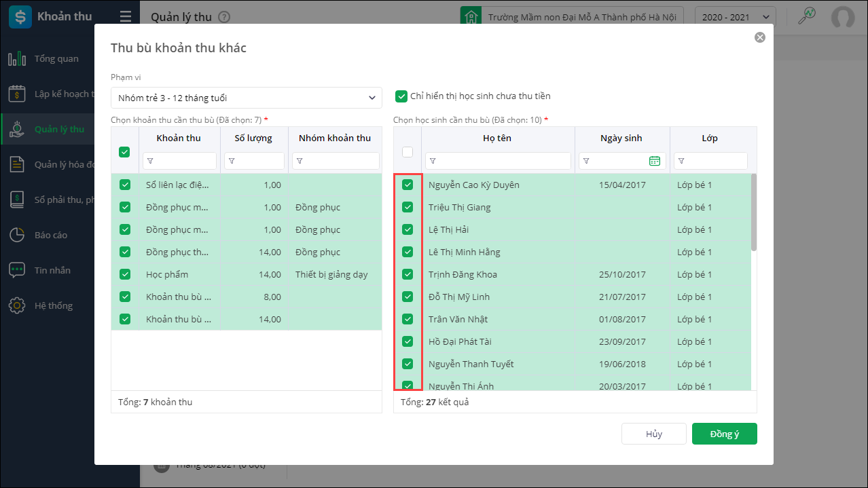Click the filter icon in Họ tên column
Viewport: 868px width, 488px height.
(432, 161)
